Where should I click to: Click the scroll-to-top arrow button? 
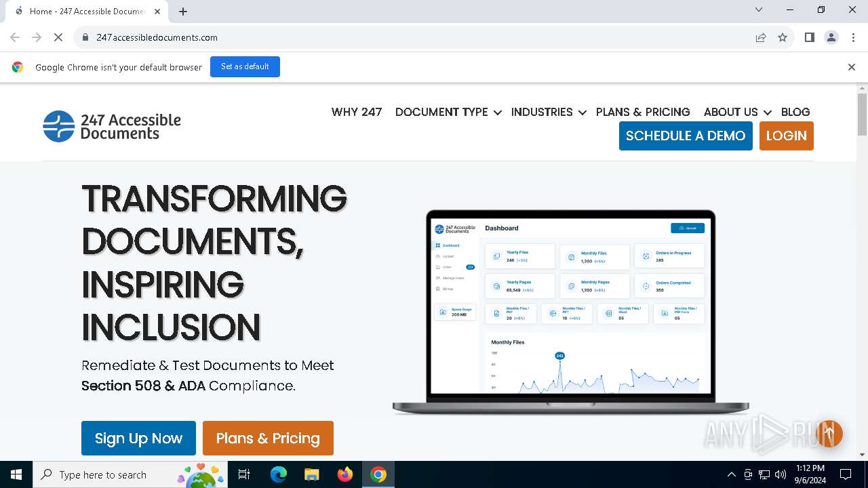[829, 433]
